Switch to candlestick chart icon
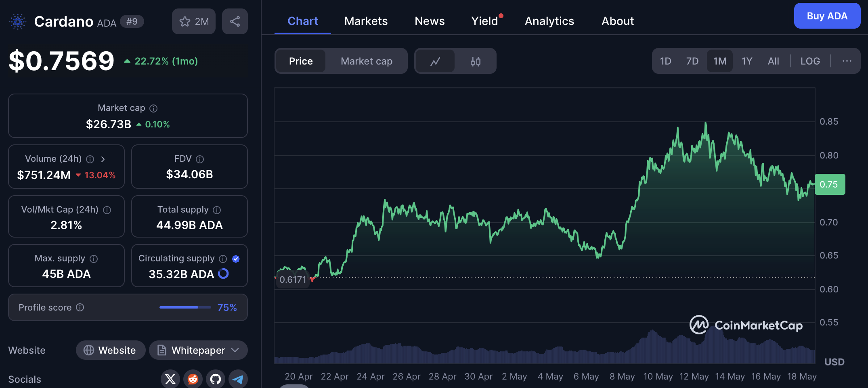This screenshot has height=388, width=868. (476, 61)
